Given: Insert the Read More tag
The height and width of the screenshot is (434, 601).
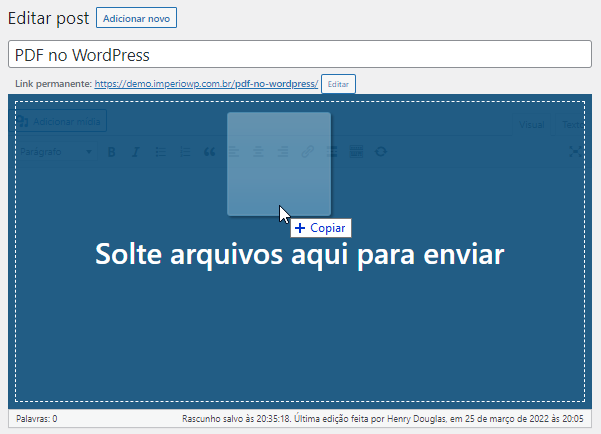Looking at the screenshot, I should [332, 152].
